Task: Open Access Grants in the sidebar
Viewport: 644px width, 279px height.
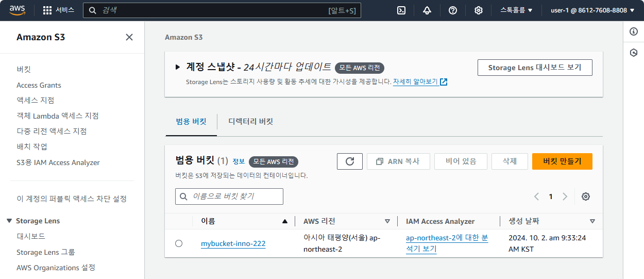Action: tap(39, 85)
